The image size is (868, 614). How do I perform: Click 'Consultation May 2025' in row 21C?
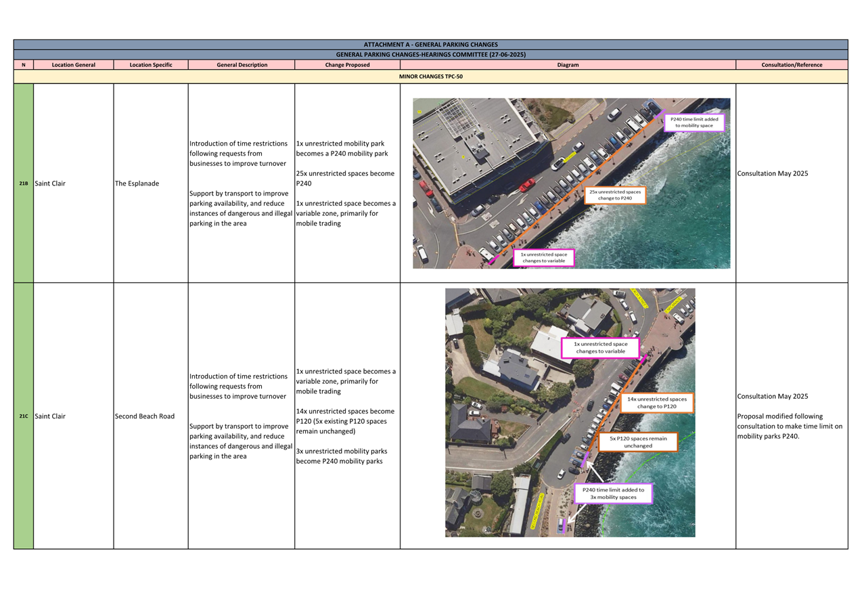click(x=773, y=397)
